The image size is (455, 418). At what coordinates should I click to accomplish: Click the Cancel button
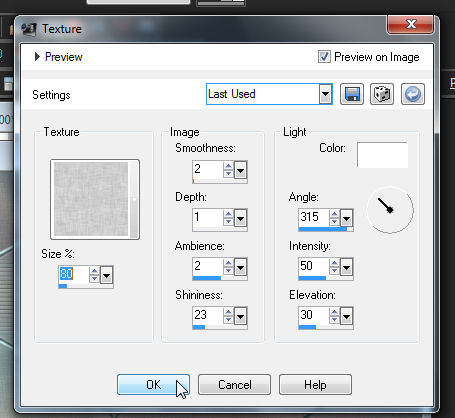tap(234, 385)
